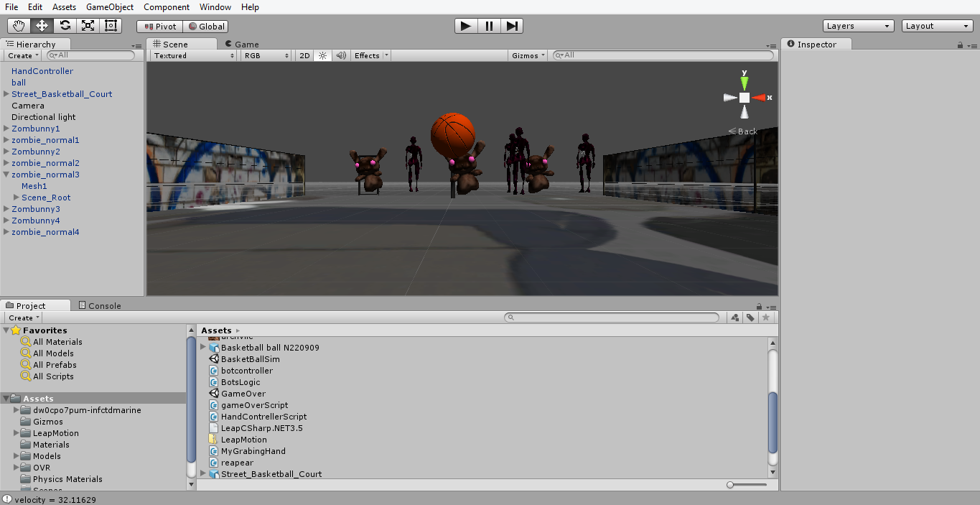980x505 pixels.
Task: Select the reapear script asset
Action: (x=237, y=463)
